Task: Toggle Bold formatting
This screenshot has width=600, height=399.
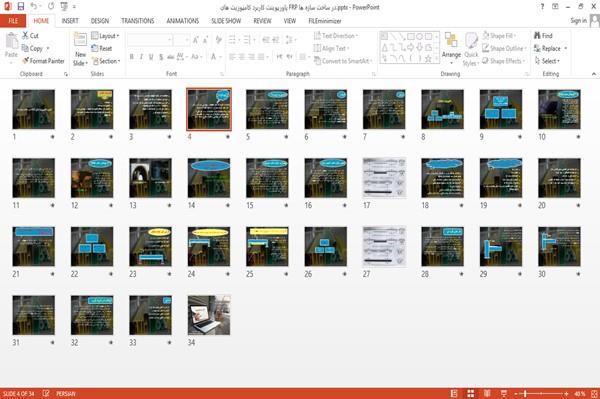Action: coord(132,57)
